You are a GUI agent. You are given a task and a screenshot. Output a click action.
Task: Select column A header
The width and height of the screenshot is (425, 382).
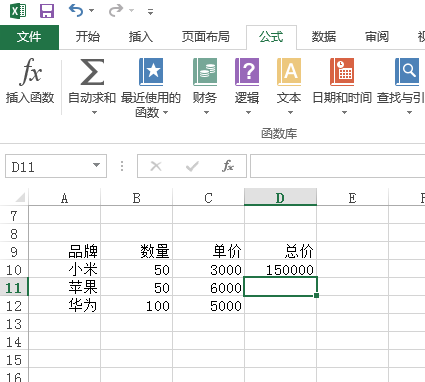point(65,198)
